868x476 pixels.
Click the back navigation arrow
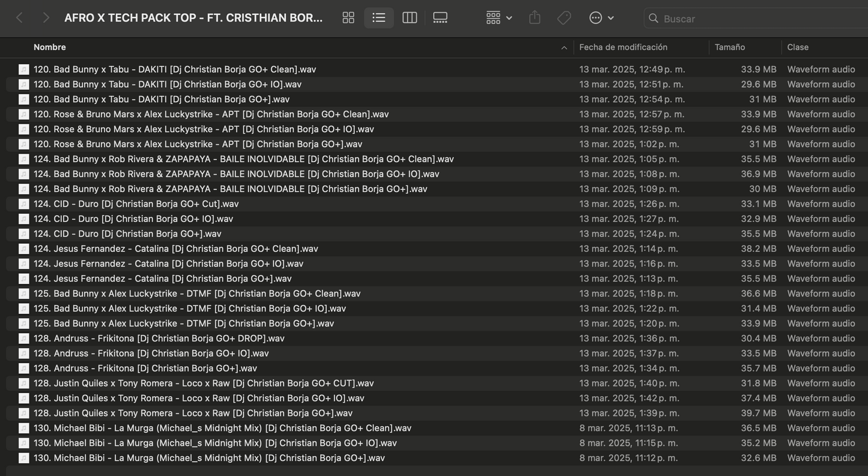click(19, 18)
